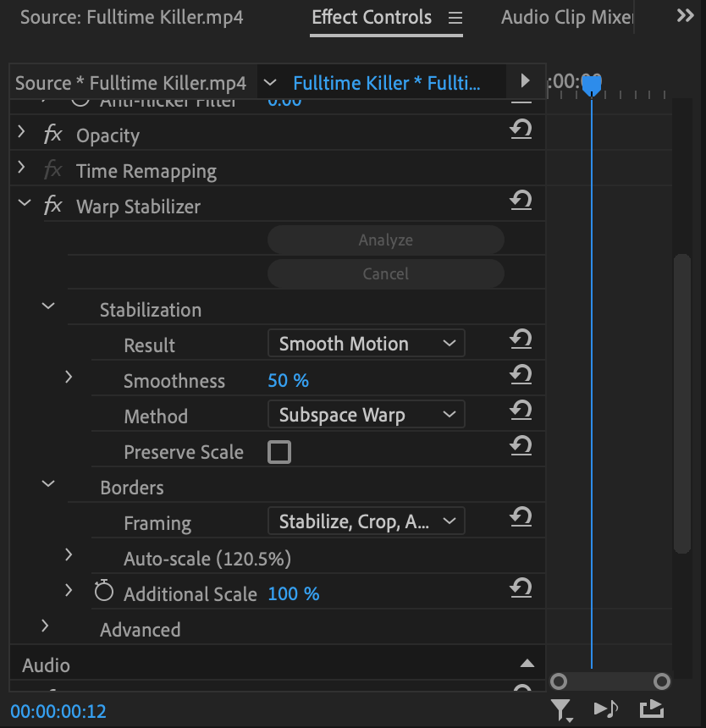Select the play audio only icon

pos(604,710)
